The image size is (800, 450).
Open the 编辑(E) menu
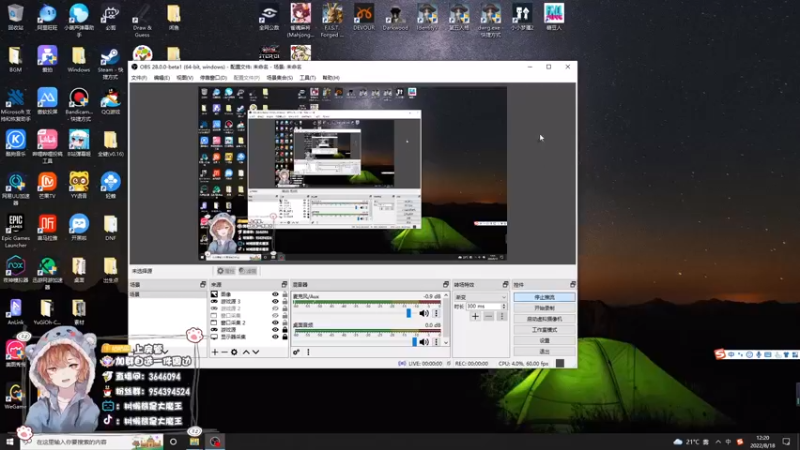tap(162, 78)
